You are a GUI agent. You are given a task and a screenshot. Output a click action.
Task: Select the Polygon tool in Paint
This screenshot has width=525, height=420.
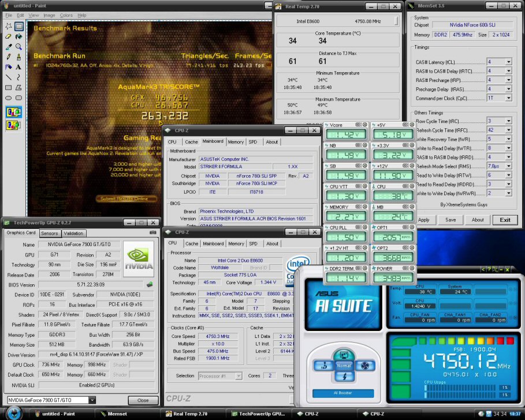pyautogui.click(x=18, y=87)
